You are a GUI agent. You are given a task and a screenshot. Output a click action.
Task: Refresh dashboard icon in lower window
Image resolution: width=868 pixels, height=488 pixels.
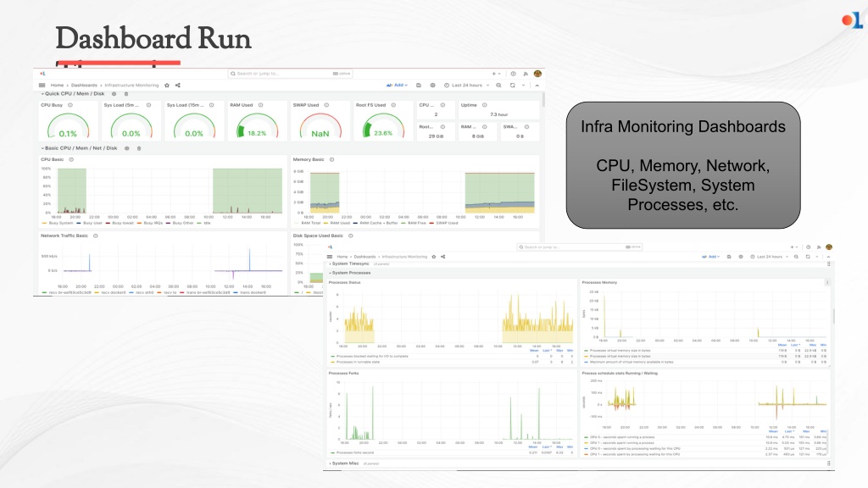tap(808, 257)
